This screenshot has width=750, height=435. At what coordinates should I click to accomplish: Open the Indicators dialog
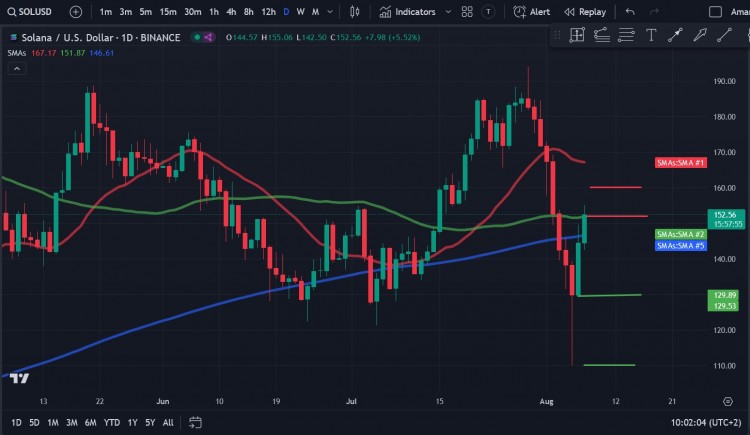[x=408, y=11]
